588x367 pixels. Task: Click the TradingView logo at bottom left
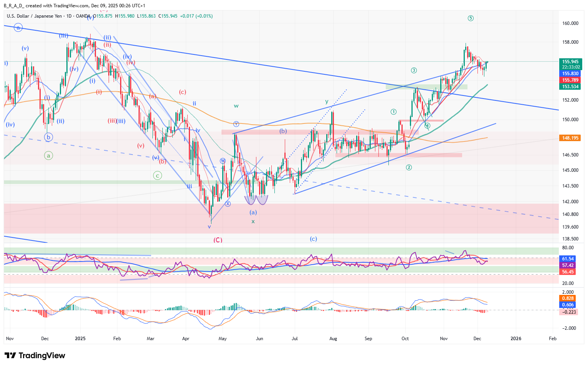[35, 355]
